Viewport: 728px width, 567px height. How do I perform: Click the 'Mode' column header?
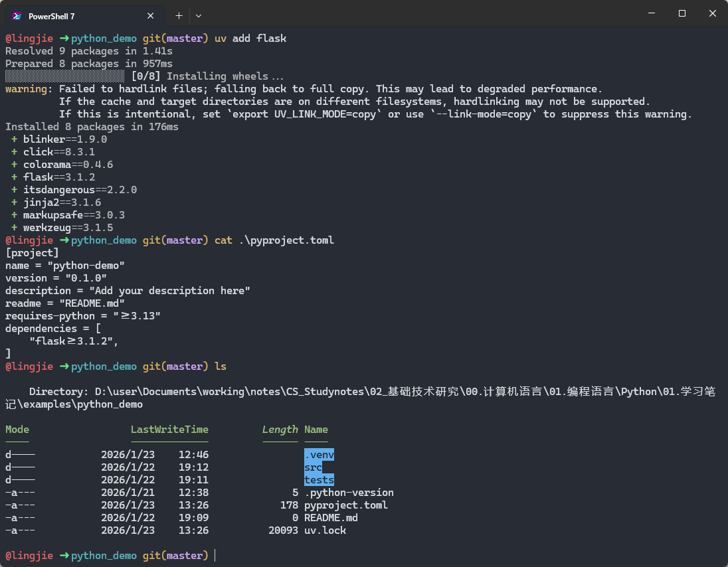click(x=17, y=430)
